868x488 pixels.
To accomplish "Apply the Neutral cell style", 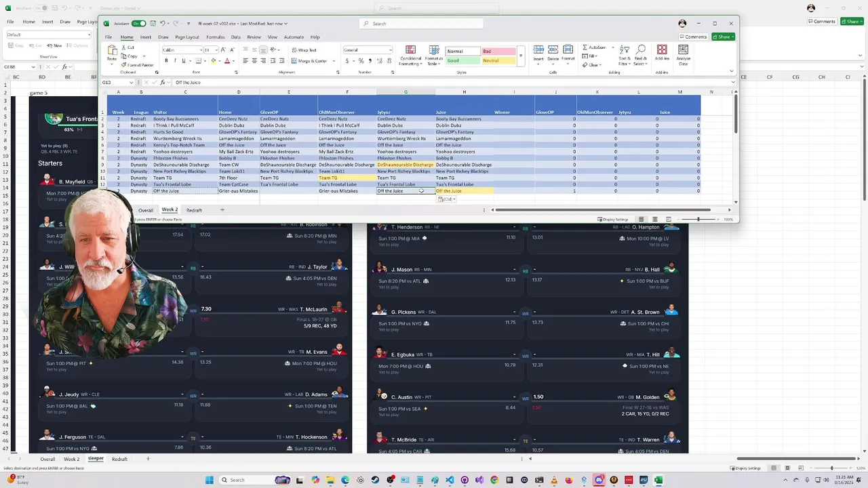I will [498, 60].
